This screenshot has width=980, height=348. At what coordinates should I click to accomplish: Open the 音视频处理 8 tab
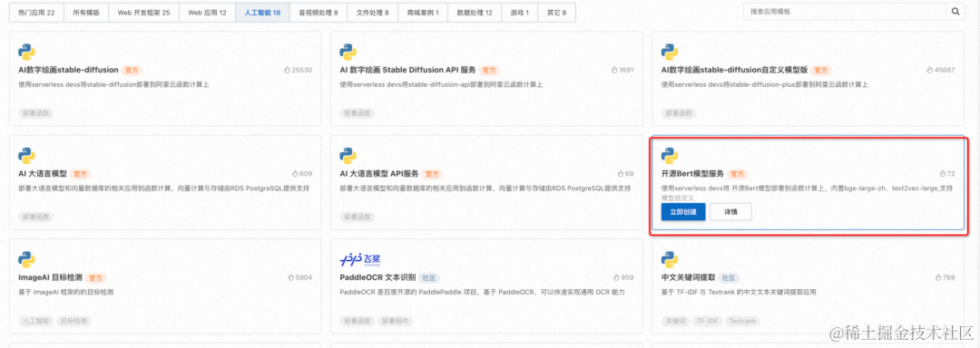[318, 13]
